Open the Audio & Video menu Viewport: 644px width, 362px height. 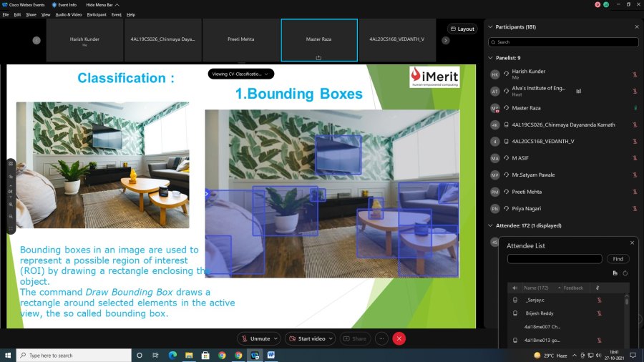coord(69,15)
